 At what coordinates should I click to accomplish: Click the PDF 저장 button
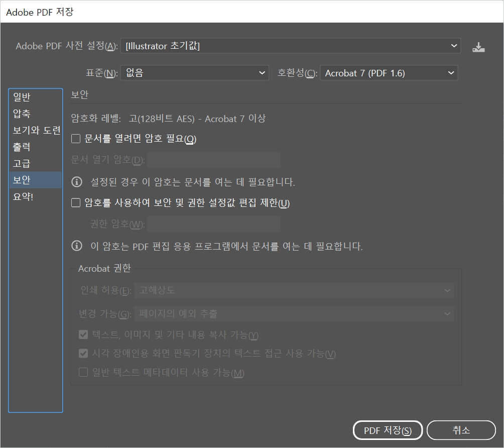[388, 430]
